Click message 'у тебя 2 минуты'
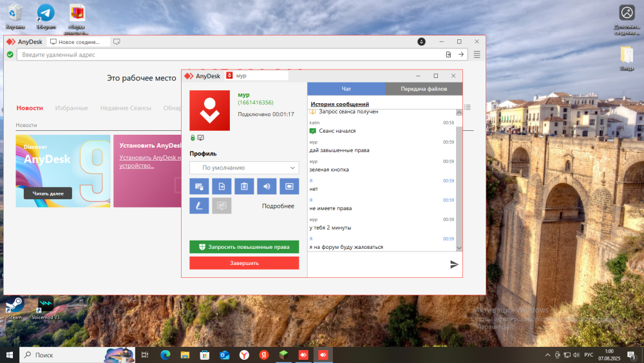The width and height of the screenshot is (644, 363). pos(330,228)
